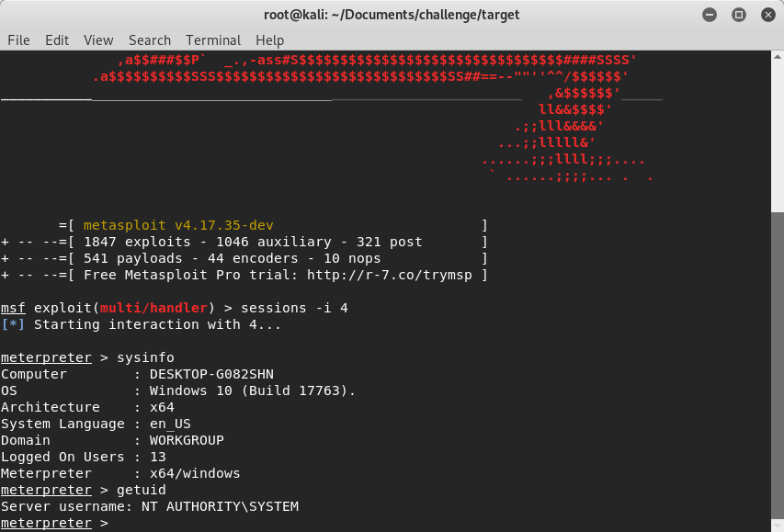Open the Help menu
This screenshot has height=532, width=784.
(x=269, y=40)
